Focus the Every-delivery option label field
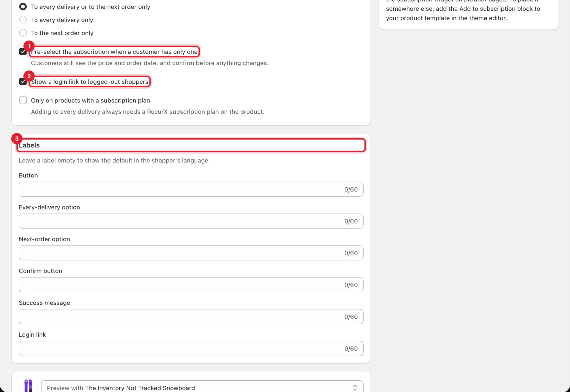The width and height of the screenshot is (570, 392). tap(191, 221)
